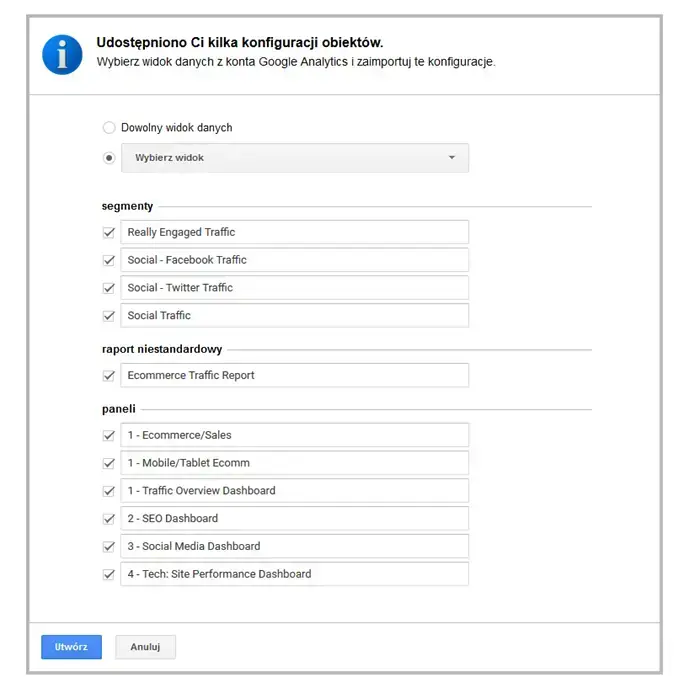Edit the Ecommerce Traffic Report name field

pyautogui.click(x=295, y=376)
